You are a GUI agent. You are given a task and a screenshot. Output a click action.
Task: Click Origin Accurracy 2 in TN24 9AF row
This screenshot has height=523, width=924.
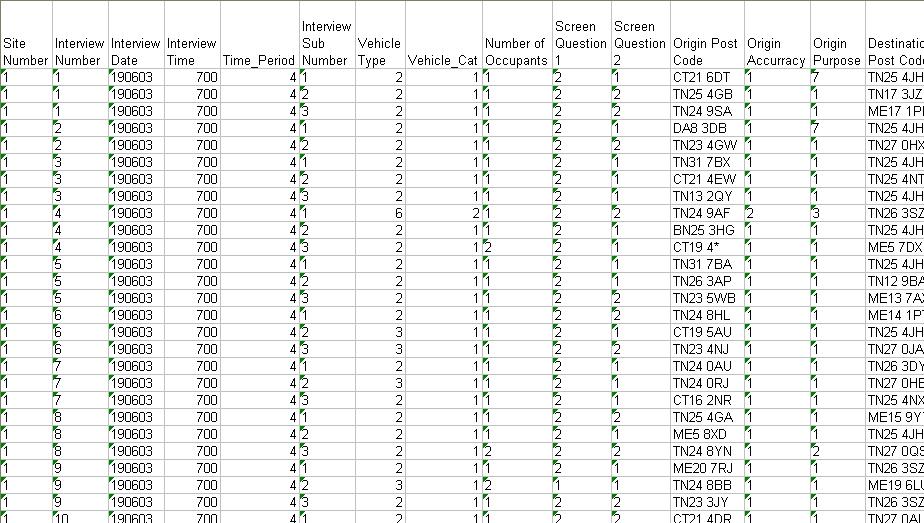778,213
